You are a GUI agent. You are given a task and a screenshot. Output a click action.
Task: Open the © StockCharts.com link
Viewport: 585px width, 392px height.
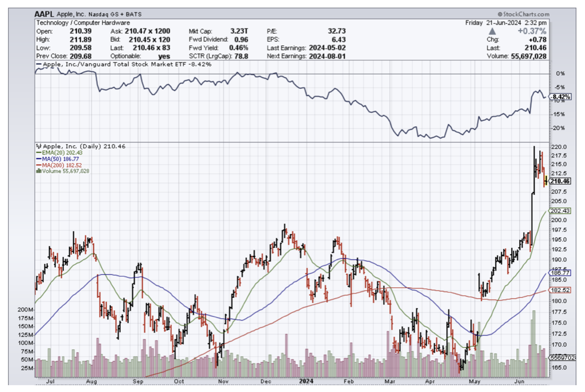point(524,15)
